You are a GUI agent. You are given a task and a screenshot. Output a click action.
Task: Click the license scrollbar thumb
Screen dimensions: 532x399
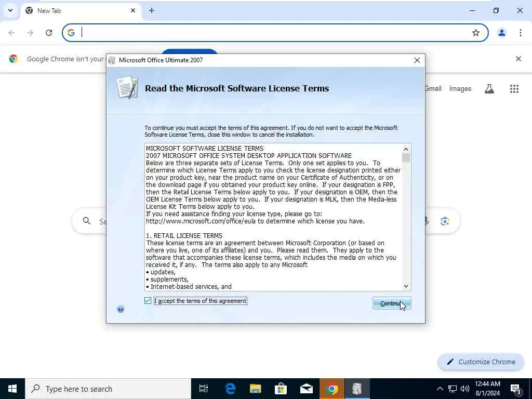coord(406,158)
